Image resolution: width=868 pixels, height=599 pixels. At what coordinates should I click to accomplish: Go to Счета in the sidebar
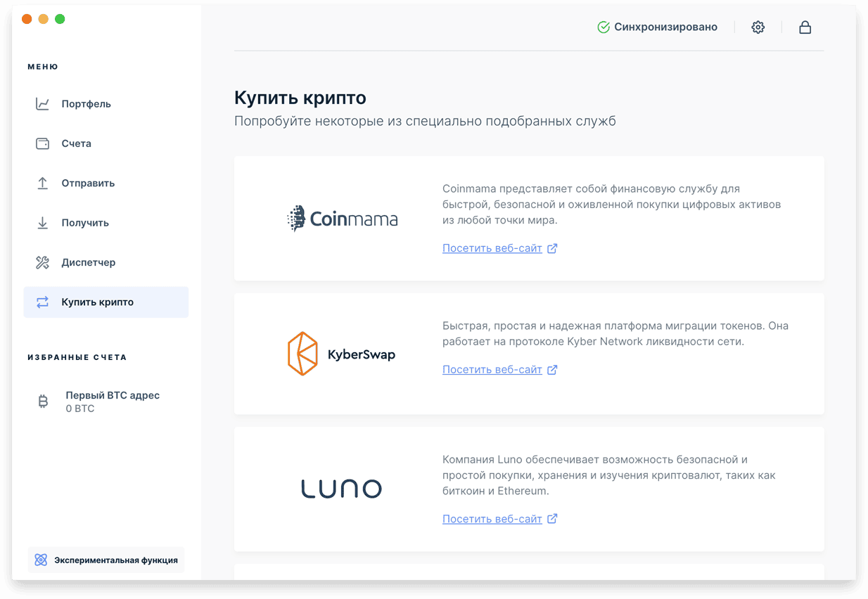pyautogui.click(x=106, y=143)
